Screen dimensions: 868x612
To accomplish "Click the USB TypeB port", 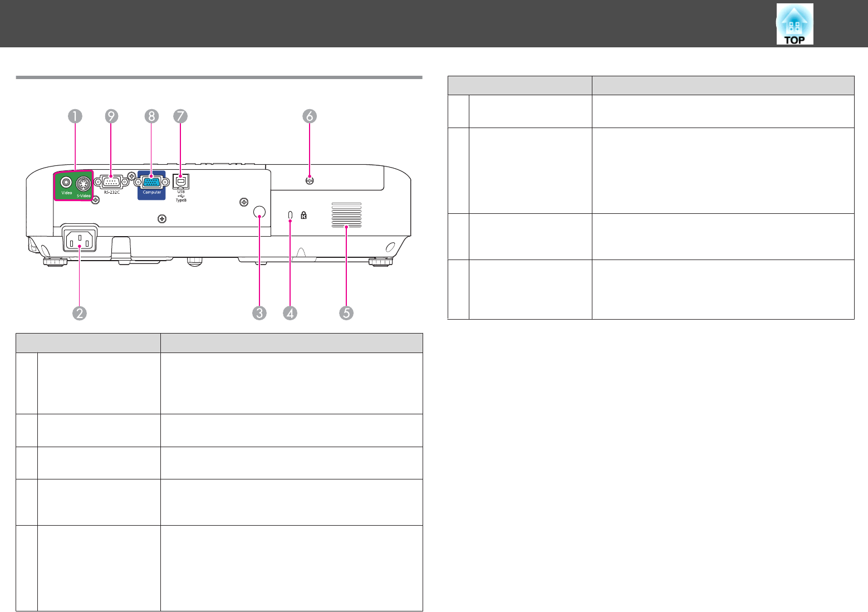I will tap(181, 182).
